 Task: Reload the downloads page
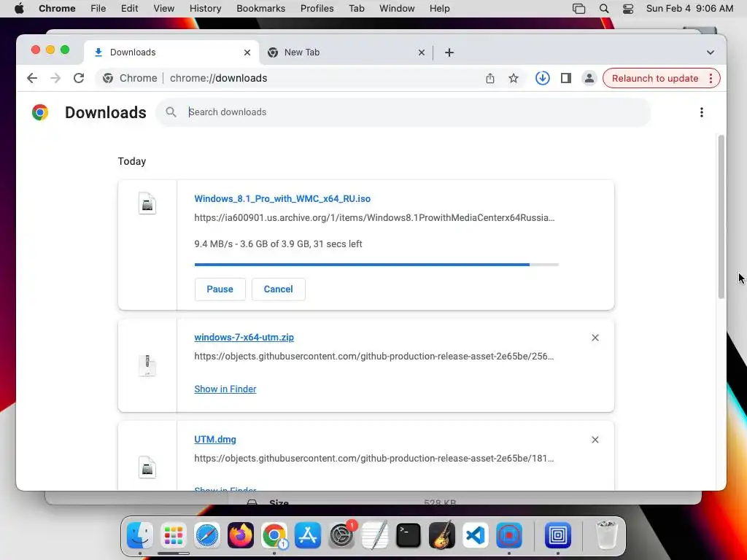coord(79,78)
